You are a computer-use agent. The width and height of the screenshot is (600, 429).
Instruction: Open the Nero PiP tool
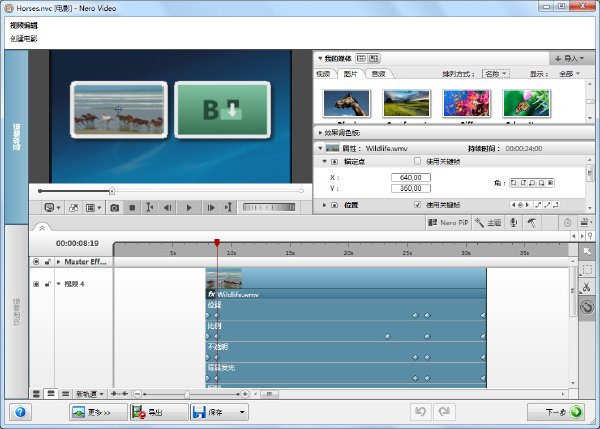click(448, 222)
